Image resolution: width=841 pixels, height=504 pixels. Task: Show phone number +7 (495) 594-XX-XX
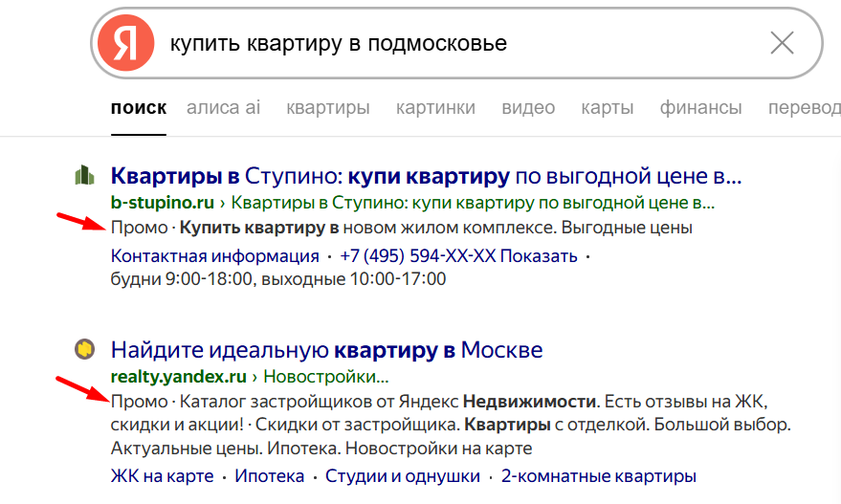pyautogui.click(x=458, y=256)
